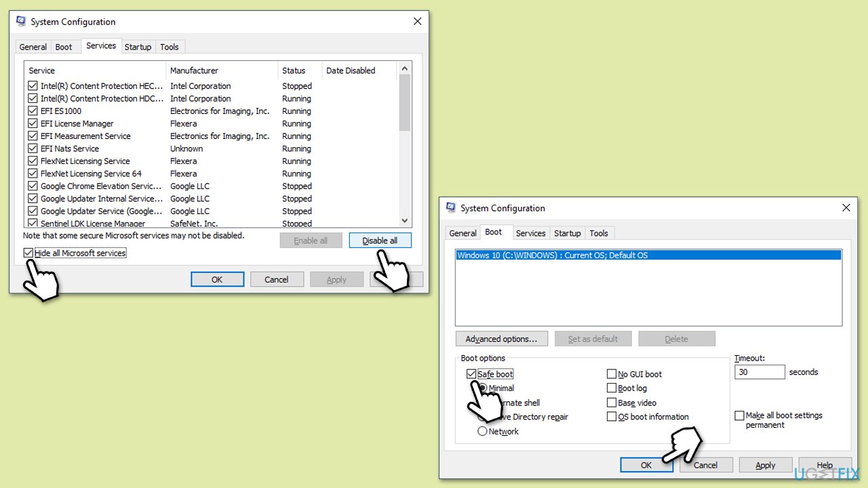
Task: Open the Tools tab in Boot window
Action: tap(598, 233)
